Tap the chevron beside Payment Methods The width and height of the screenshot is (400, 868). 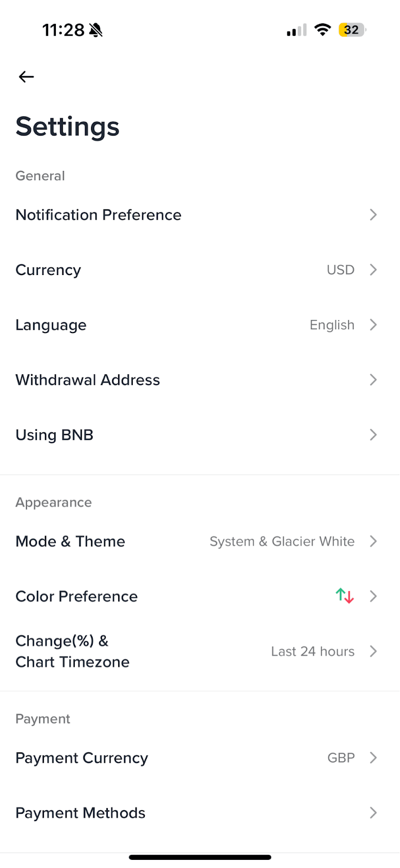coord(373,812)
